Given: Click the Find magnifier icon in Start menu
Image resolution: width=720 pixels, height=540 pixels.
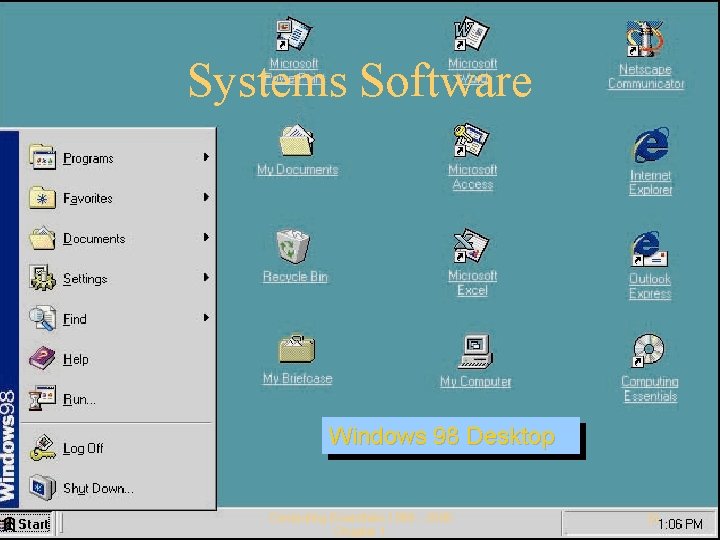Looking at the screenshot, I should (42, 318).
